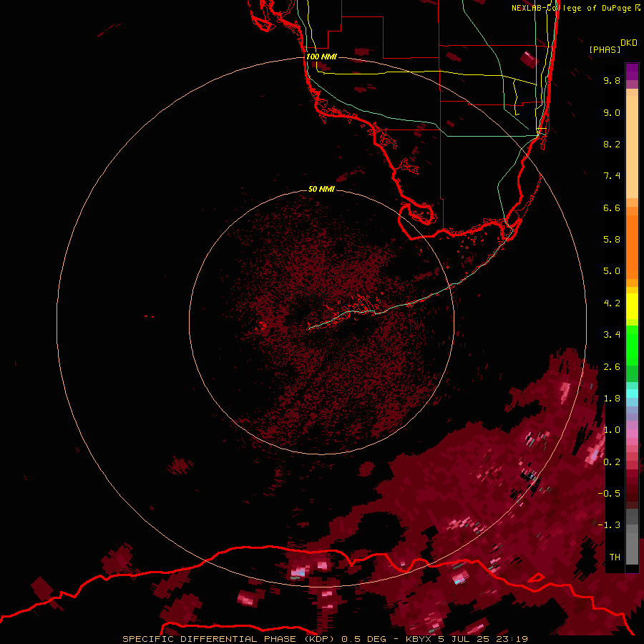Select the 0.2 value on the scale
Screen dimensions: 644x644
tap(612, 462)
